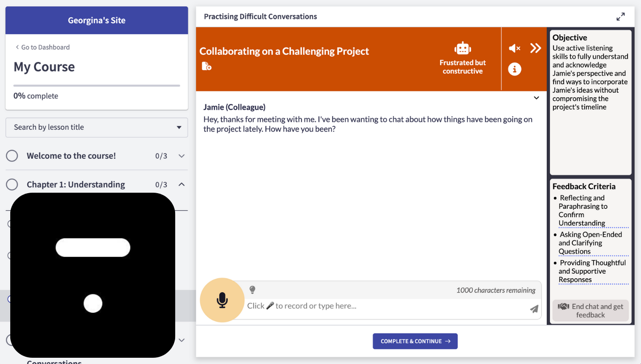The image size is (641, 364).
Task: Click the double-arrow skip icon
Action: [535, 48]
